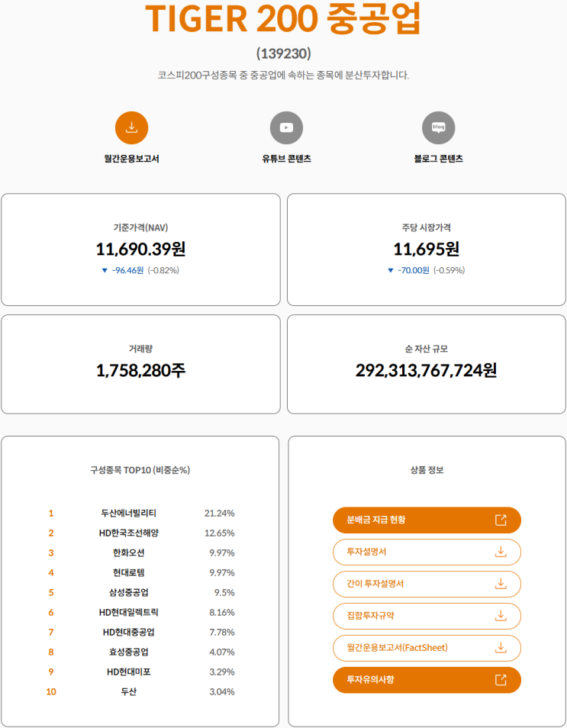Image resolution: width=567 pixels, height=728 pixels.
Task: Download the 집합투자규약 document
Action: pos(427,616)
